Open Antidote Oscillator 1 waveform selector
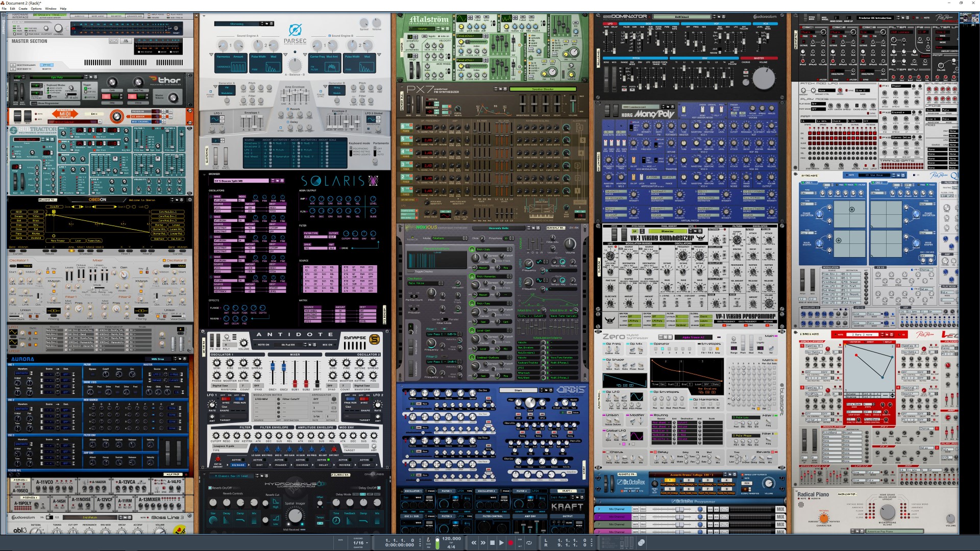 [x=224, y=385]
